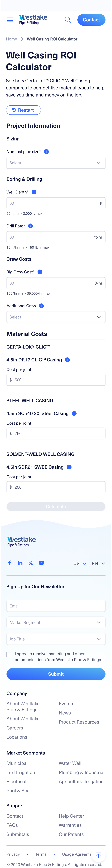The image size is (112, 868).
Task: Open the YouTube icon link
Action: point(41,563)
